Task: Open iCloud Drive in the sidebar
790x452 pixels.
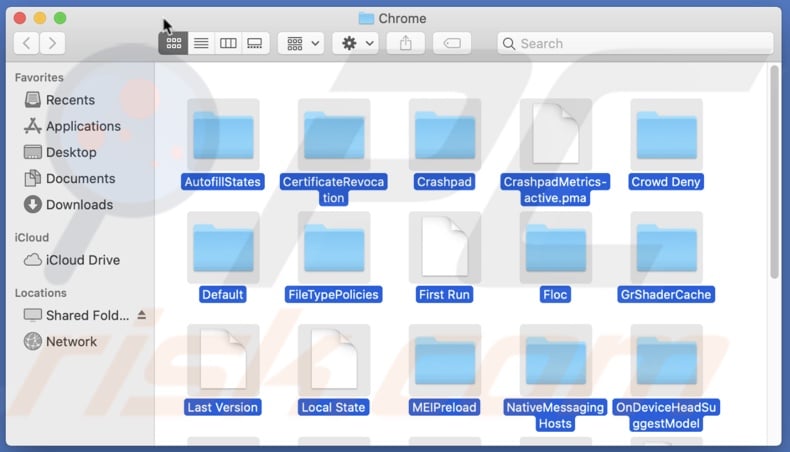Action: [x=72, y=260]
